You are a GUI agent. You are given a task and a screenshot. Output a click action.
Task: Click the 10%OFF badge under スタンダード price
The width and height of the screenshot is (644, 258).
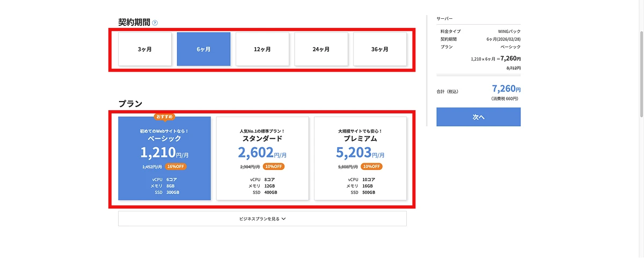click(274, 167)
